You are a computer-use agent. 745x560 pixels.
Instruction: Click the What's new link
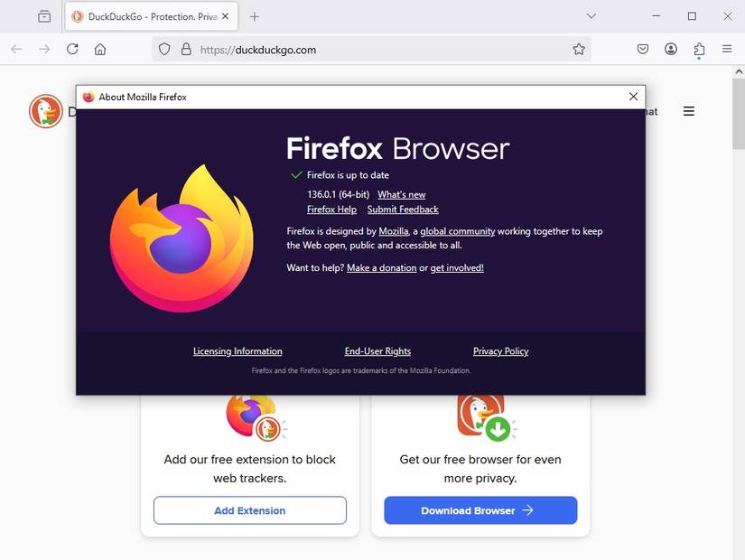click(401, 195)
